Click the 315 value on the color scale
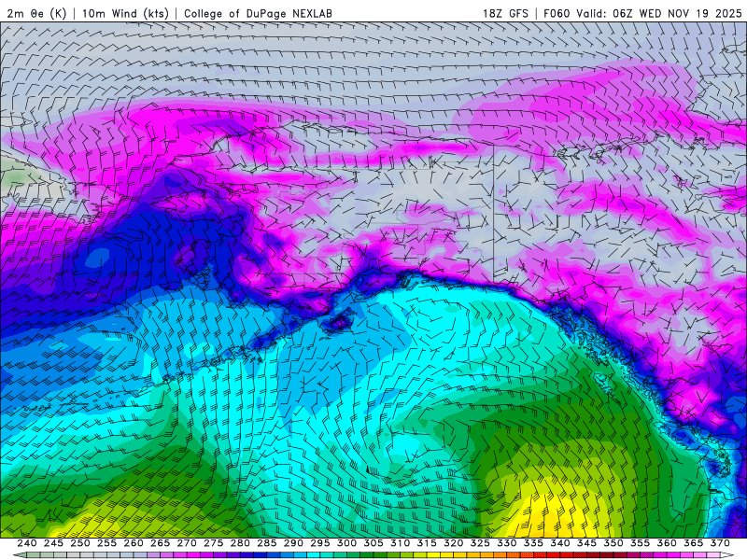Image resolution: width=747 pixels, height=560 pixels. pyautogui.click(x=427, y=543)
